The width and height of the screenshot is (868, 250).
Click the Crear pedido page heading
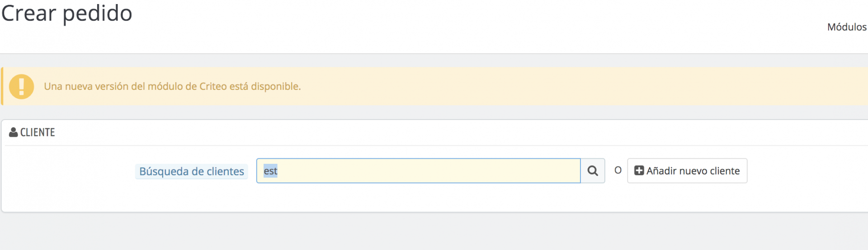(67, 14)
